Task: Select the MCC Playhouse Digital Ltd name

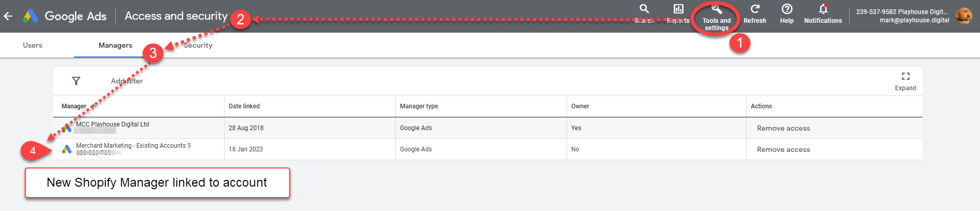Action: (112, 124)
